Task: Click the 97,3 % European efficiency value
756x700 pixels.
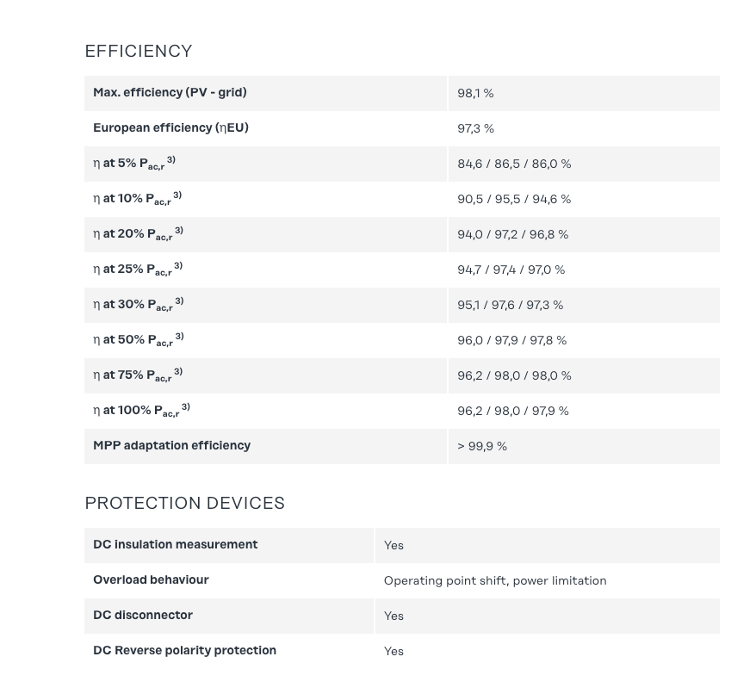Action: click(475, 128)
